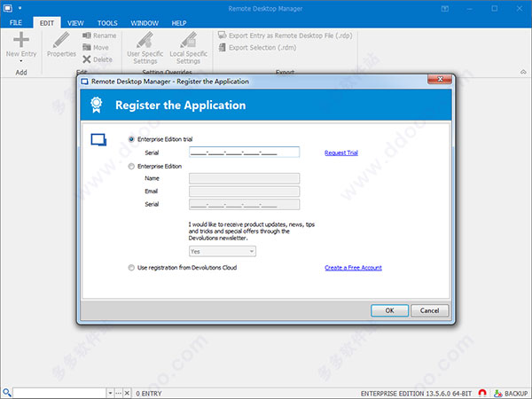Image resolution: width=532 pixels, height=399 pixels.
Task: Open the Properties pencil tool
Action: [61, 44]
